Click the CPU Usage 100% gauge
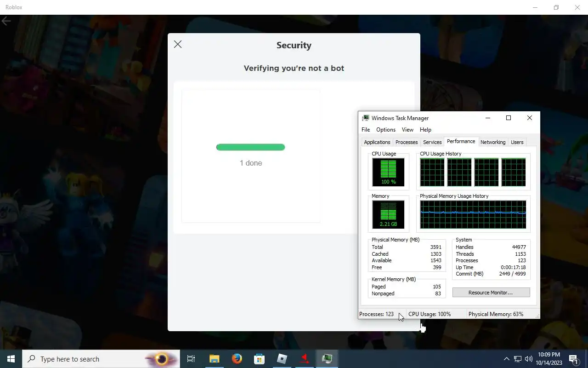This screenshot has width=588, height=368. point(388,172)
